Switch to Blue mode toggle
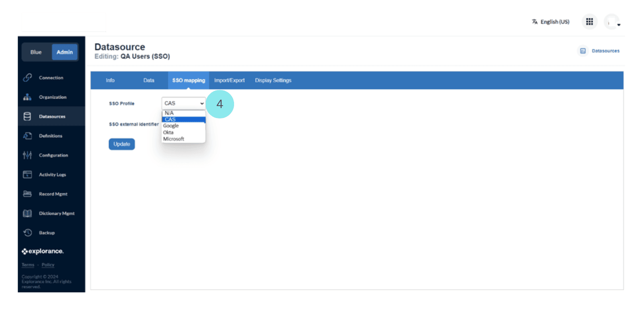 (36, 52)
